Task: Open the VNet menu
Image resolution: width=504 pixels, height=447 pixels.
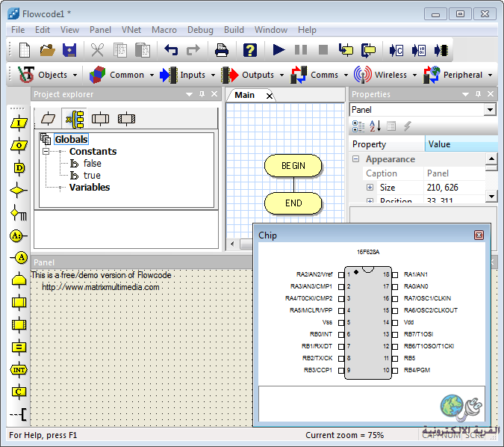Action: [131, 30]
